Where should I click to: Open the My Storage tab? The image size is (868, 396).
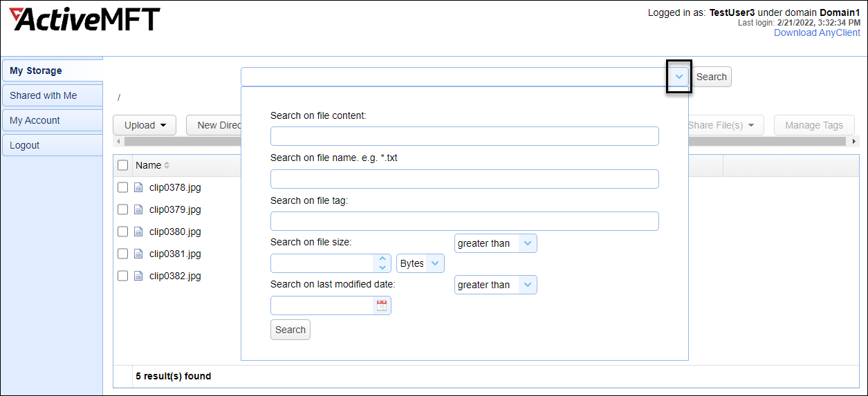53,70
